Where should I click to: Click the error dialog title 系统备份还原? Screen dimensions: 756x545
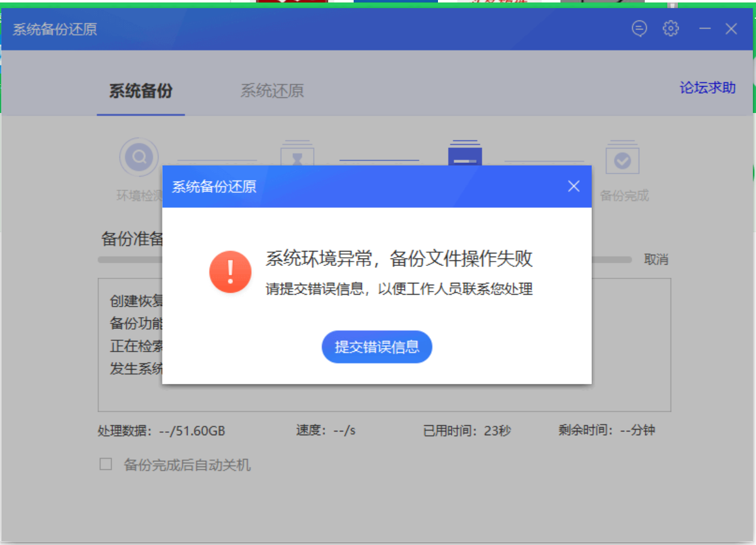point(214,187)
